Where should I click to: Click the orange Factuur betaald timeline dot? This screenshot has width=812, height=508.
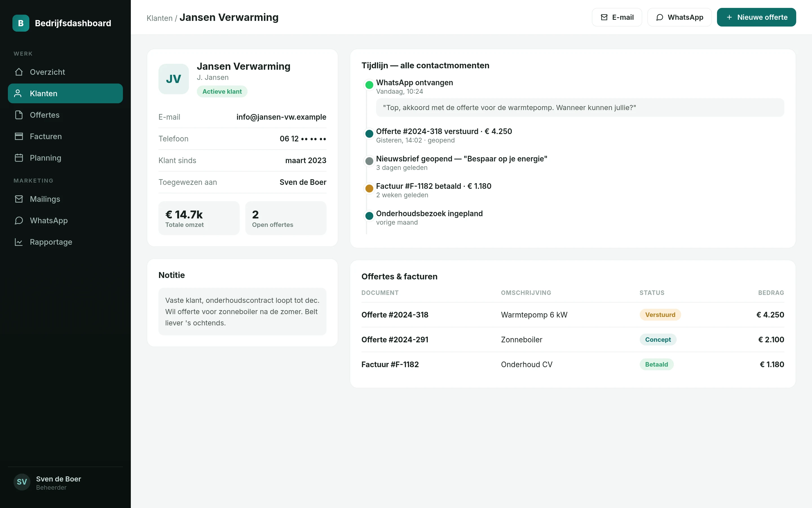coord(369,189)
